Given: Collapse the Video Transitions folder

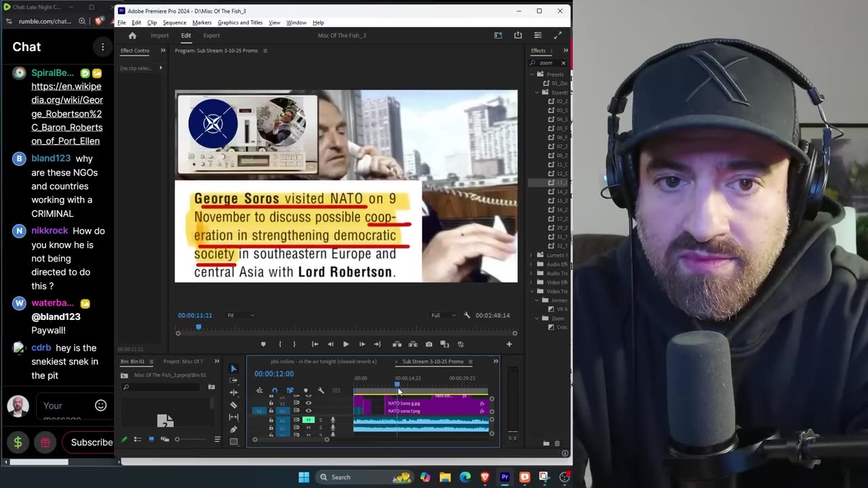Looking at the screenshot, I should pyautogui.click(x=532, y=291).
